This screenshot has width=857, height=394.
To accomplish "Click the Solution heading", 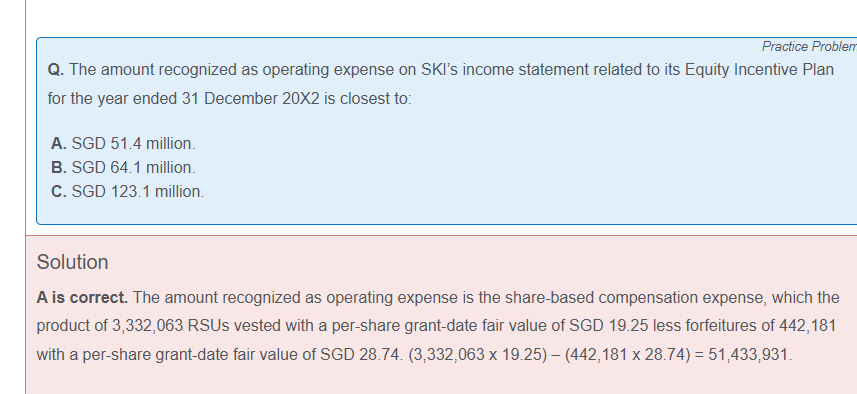I will (72, 262).
